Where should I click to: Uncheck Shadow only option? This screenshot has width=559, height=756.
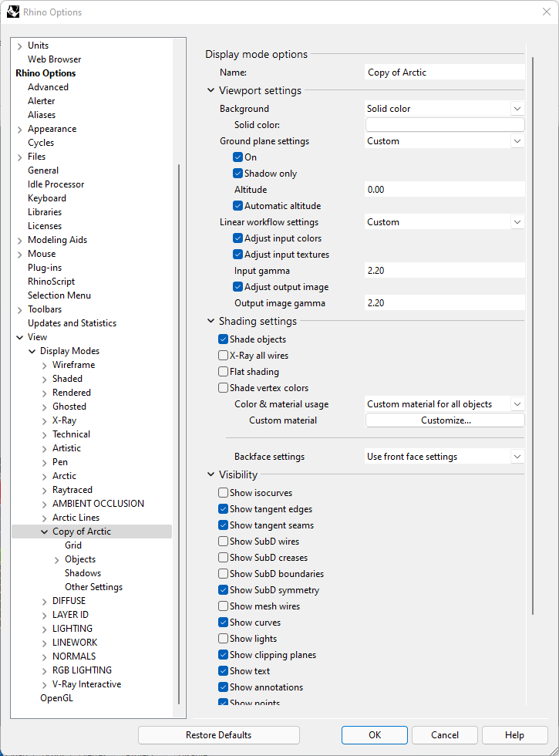click(237, 173)
